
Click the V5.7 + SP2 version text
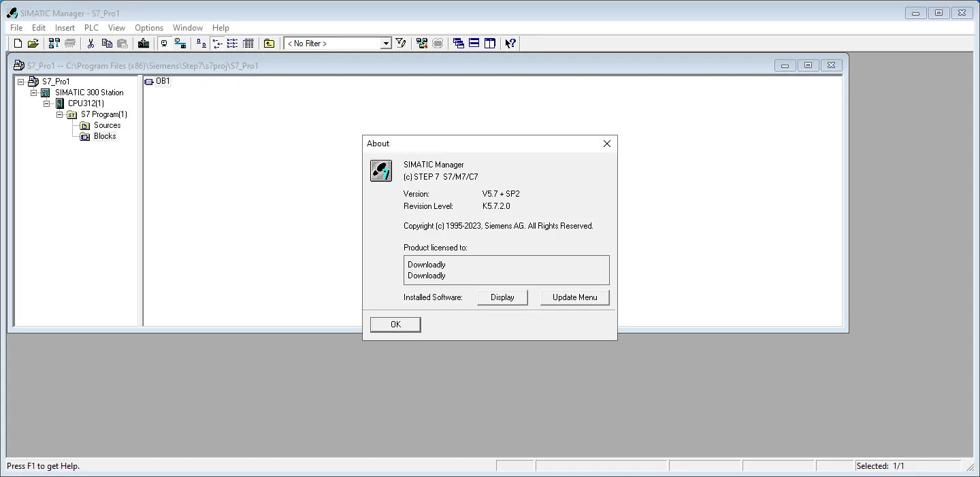pos(501,194)
